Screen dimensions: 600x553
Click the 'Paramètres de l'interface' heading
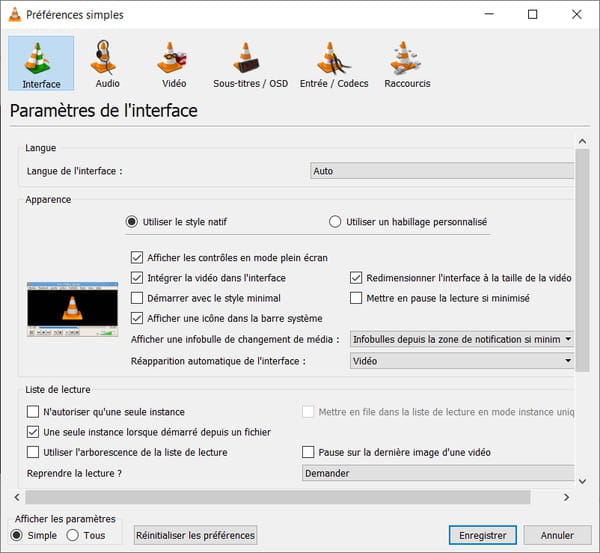pos(104,111)
